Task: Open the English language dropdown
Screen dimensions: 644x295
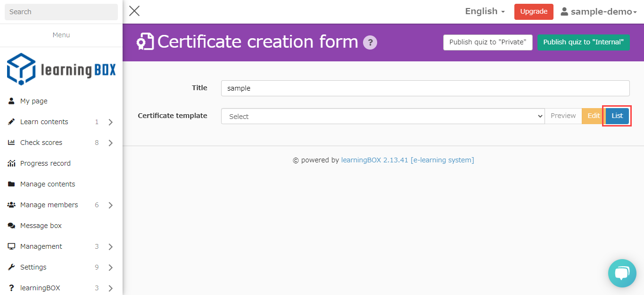Action: click(485, 11)
